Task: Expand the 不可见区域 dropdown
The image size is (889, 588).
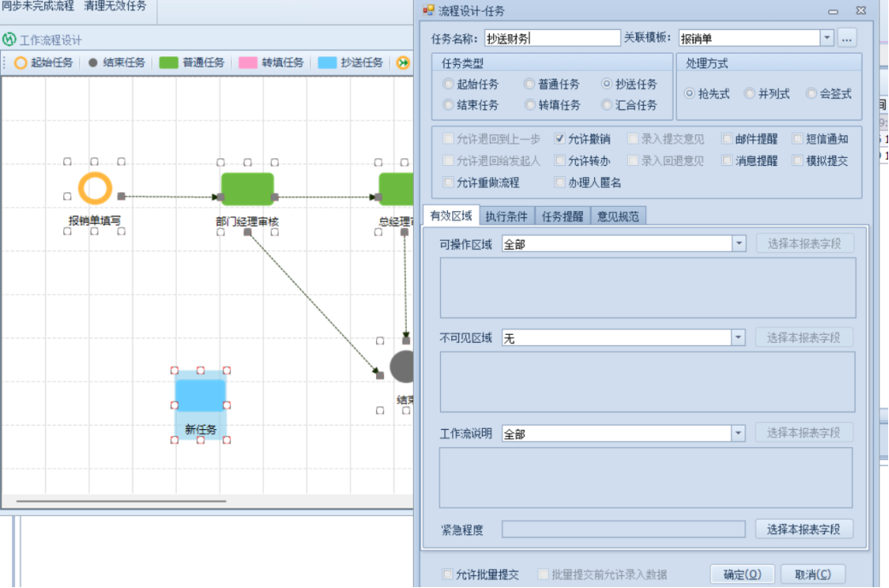Action: point(739,338)
